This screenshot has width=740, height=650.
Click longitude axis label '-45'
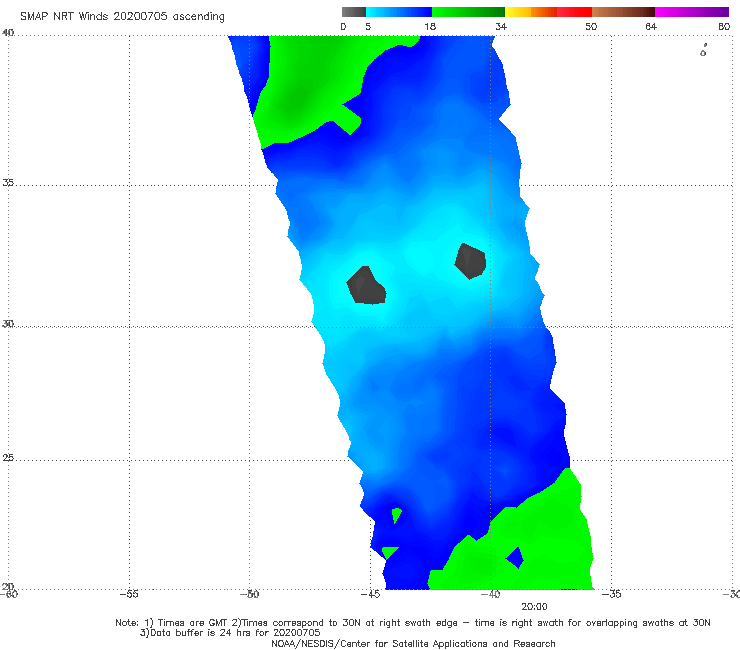tap(370, 594)
